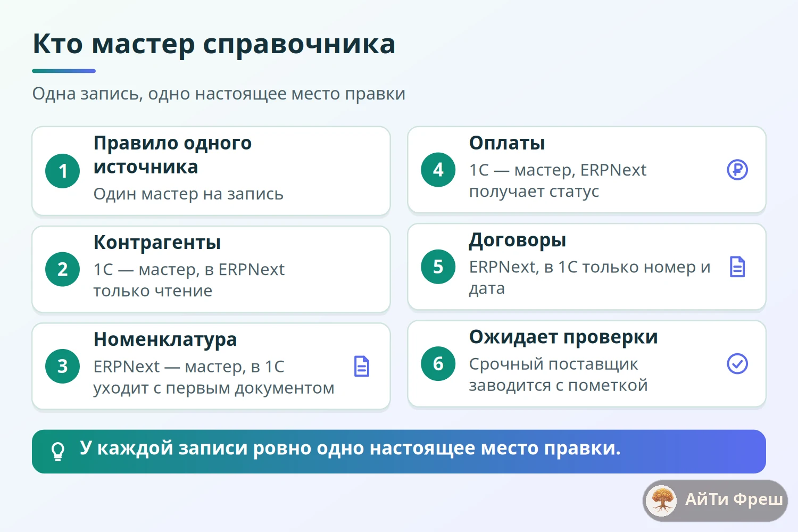Screen dimensions: 798x532
Task: Click text 1С — мастер, ERPNext получает статус
Action: point(558,181)
